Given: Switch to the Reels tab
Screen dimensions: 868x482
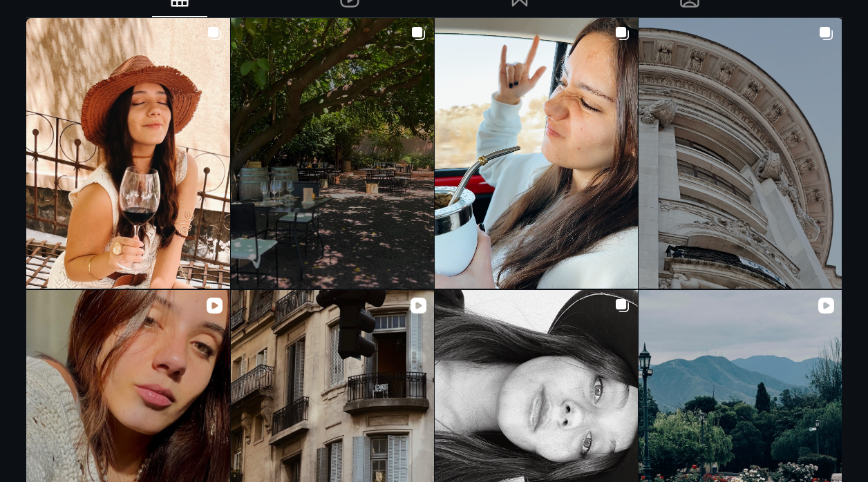Looking at the screenshot, I should click(350, 3).
